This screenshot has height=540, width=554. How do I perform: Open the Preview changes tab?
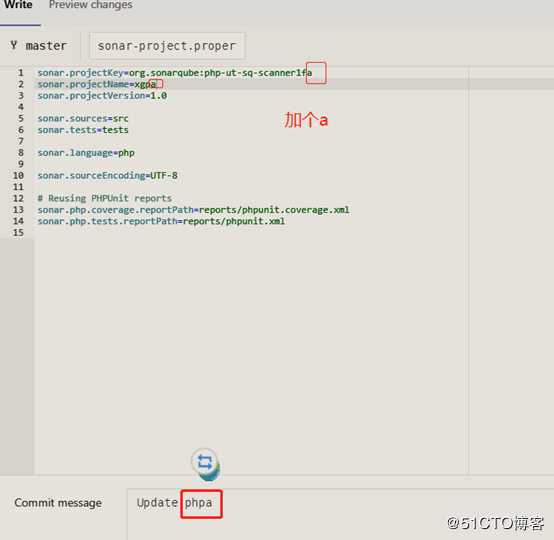pyautogui.click(x=90, y=5)
